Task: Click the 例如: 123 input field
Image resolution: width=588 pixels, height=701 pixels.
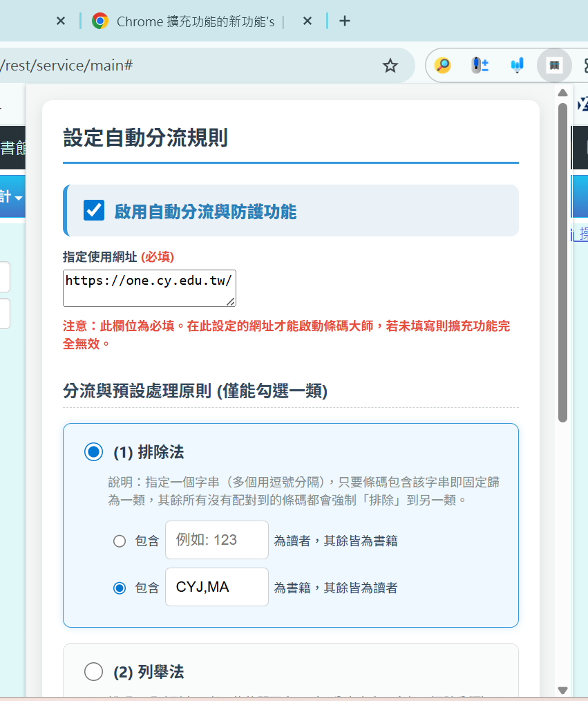Action: click(x=217, y=540)
